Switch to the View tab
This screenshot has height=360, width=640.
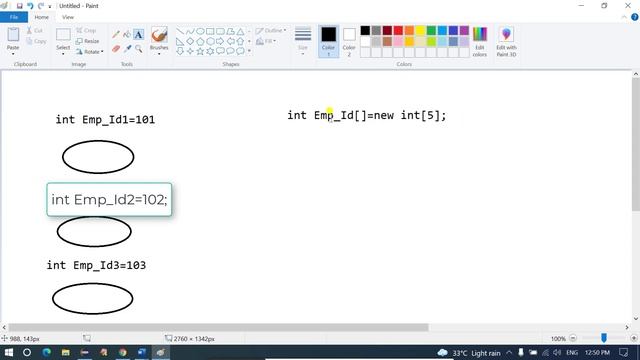68,17
